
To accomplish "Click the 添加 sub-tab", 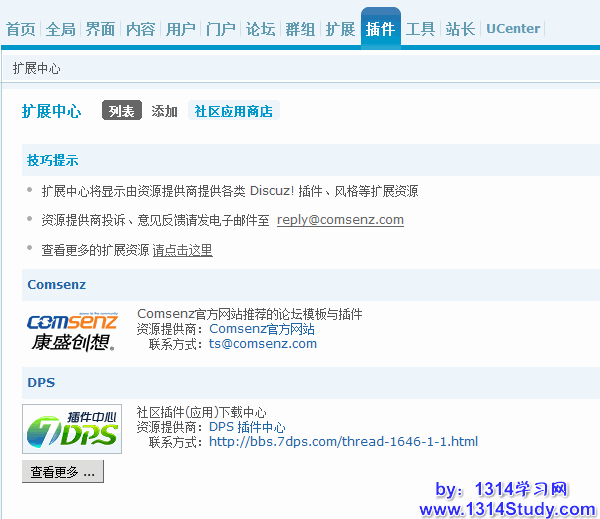I will [164, 111].
